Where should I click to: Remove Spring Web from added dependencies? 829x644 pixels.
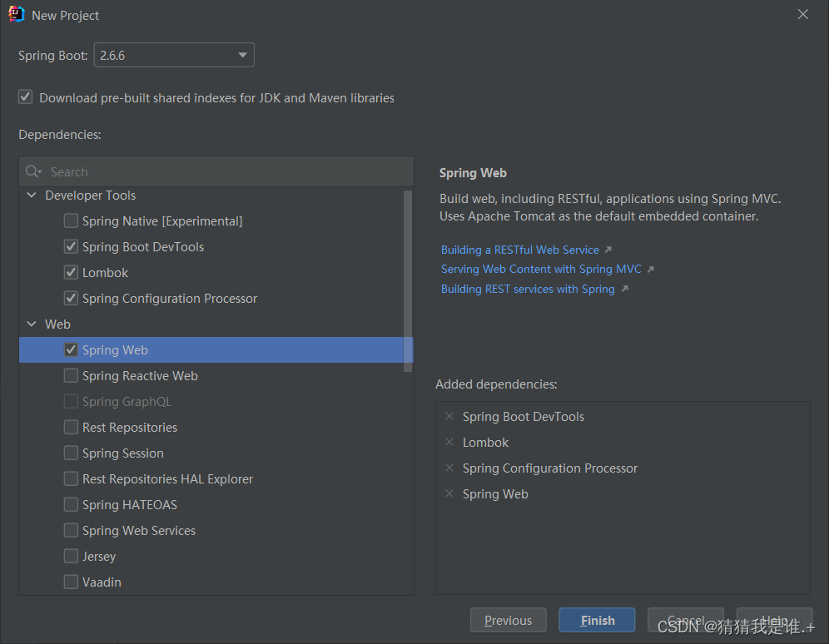point(449,493)
